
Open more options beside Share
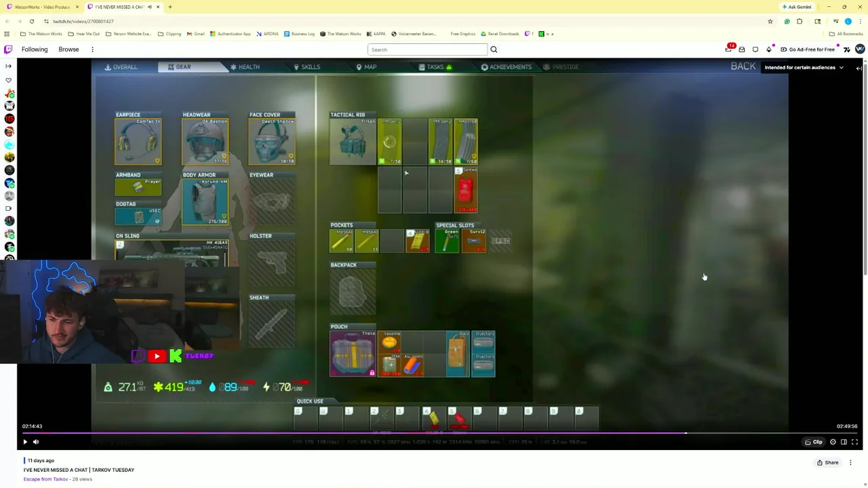pyautogui.click(x=850, y=463)
